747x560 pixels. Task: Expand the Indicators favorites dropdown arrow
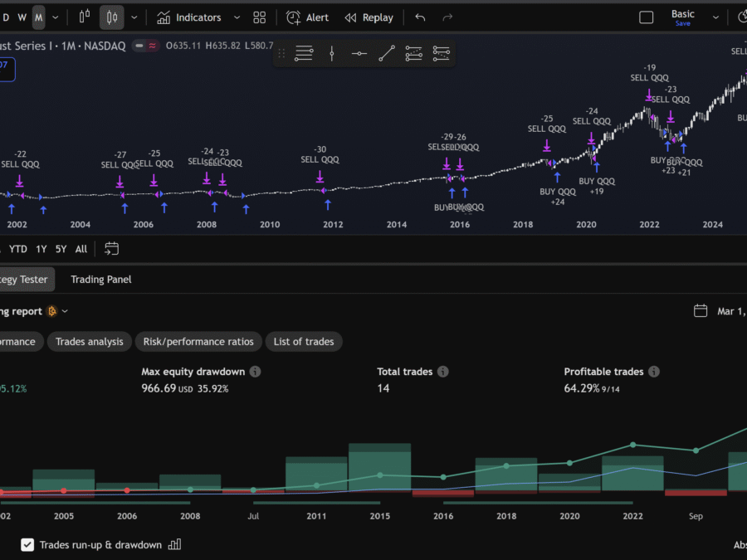237,17
